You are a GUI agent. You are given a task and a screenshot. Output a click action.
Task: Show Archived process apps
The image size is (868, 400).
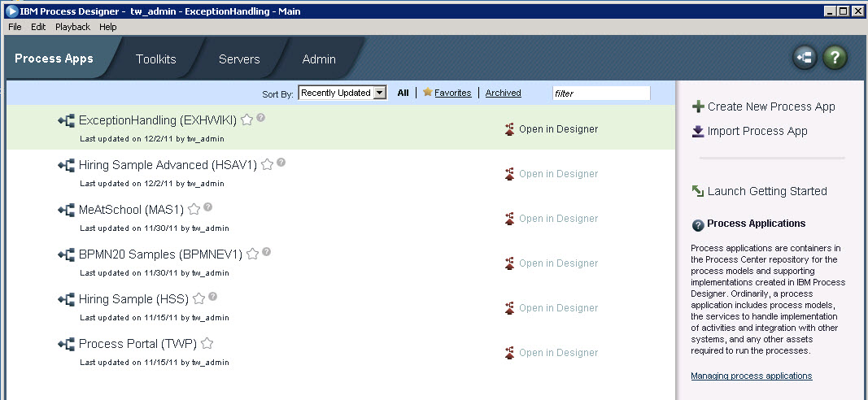tap(503, 93)
